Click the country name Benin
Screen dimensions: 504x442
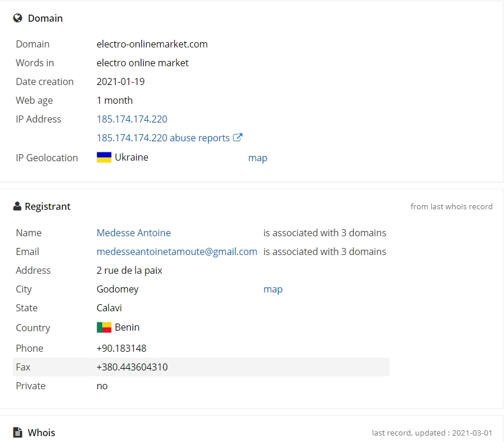tap(127, 327)
